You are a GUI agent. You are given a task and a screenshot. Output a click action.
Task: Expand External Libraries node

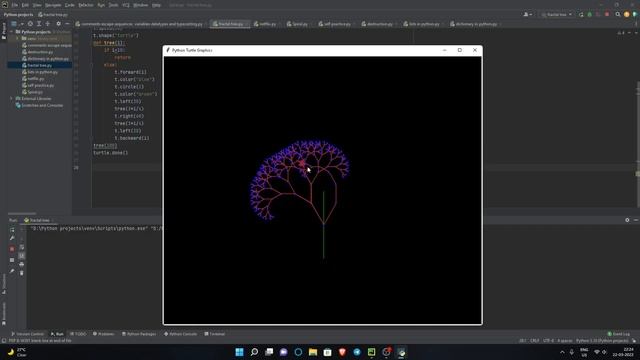click(x=11, y=99)
